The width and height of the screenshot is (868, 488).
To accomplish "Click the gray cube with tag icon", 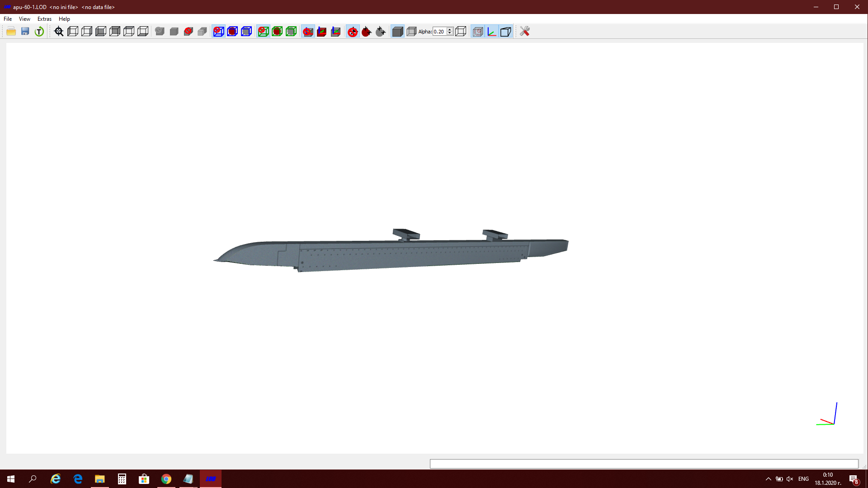I will pos(160,31).
